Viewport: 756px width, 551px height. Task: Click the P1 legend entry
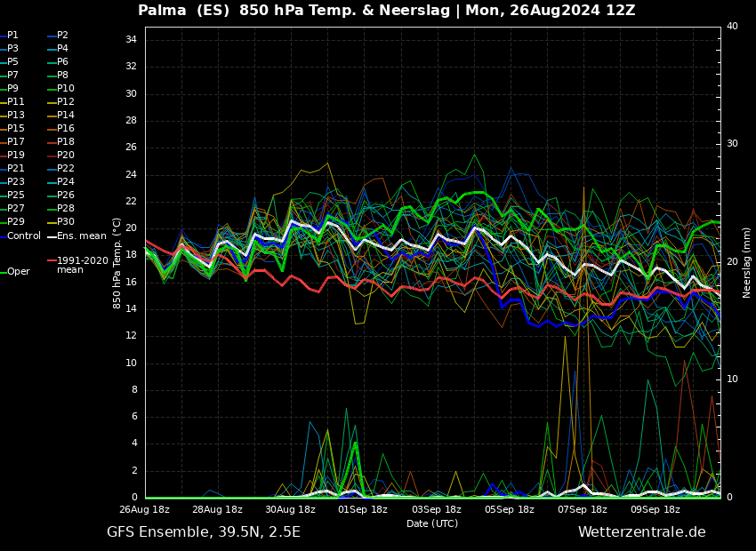coord(12,36)
